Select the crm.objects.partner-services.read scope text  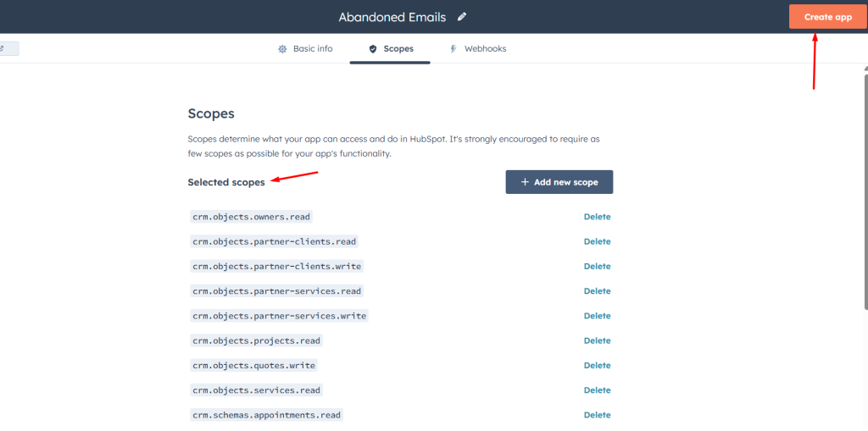click(277, 291)
